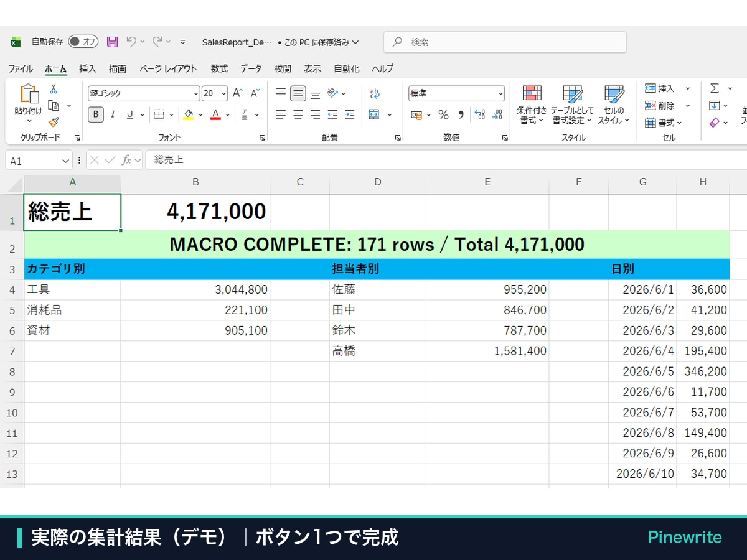
Task: Open the Customize Quick Access Toolbar arrow
Action: click(x=182, y=42)
